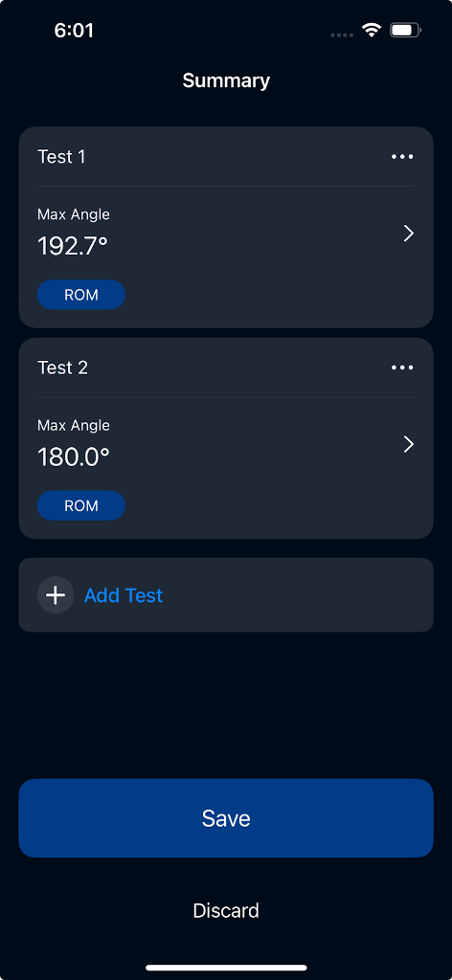Tap the Wi-Fi status icon
The width and height of the screenshot is (452, 980).
[372, 30]
